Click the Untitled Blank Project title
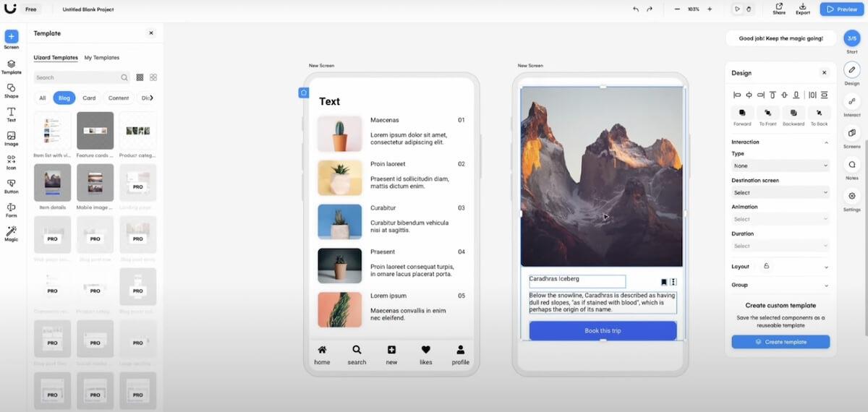The width and height of the screenshot is (868, 412). tap(88, 9)
